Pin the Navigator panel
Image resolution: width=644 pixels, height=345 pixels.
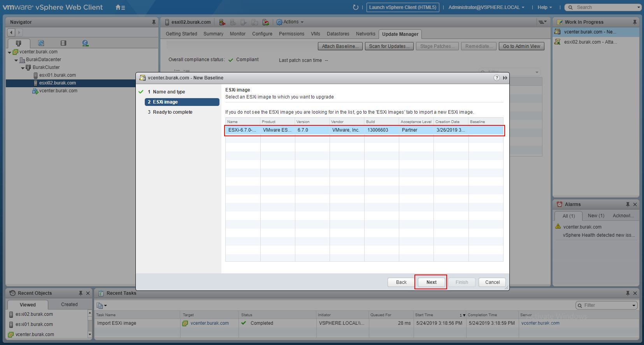click(x=154, y=22)
